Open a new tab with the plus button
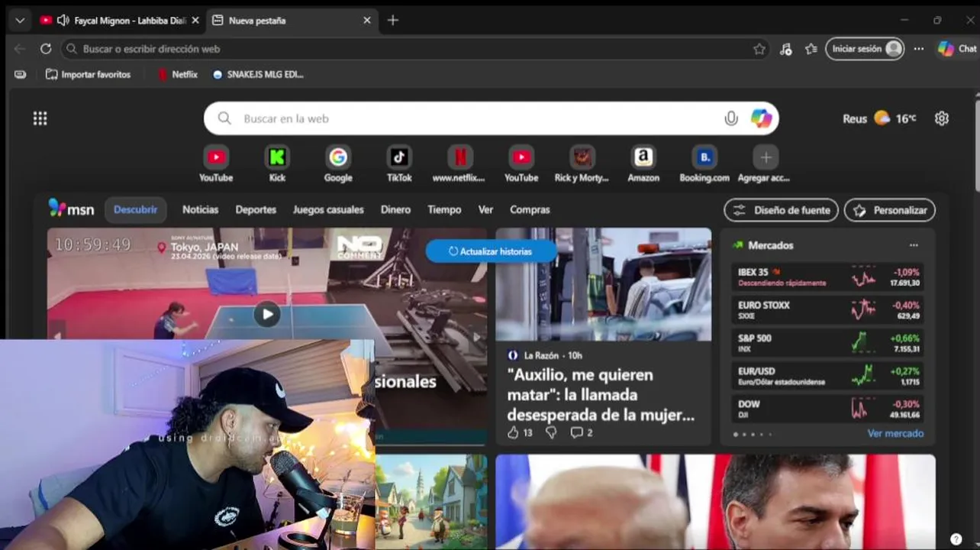 393,21
